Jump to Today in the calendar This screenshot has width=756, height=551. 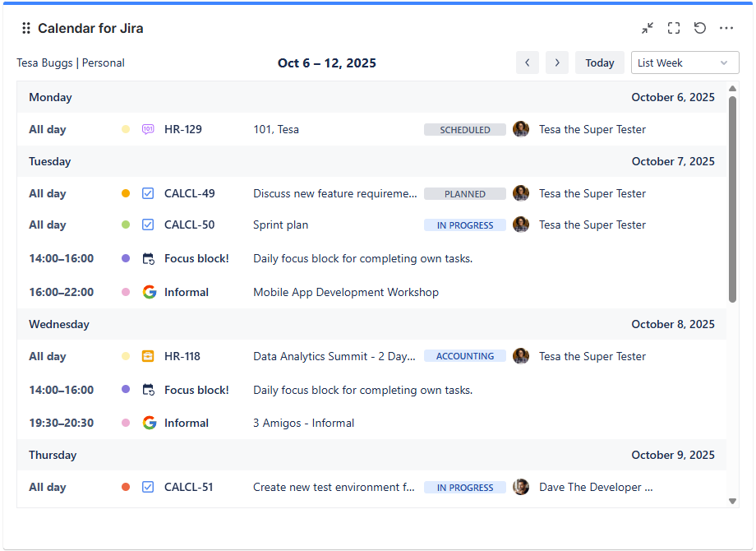600,63
